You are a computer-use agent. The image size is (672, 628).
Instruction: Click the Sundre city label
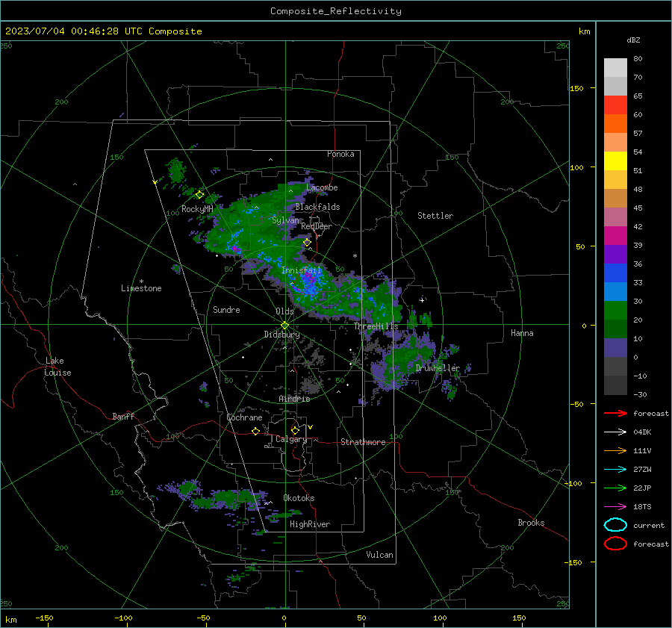pos(226,310)
